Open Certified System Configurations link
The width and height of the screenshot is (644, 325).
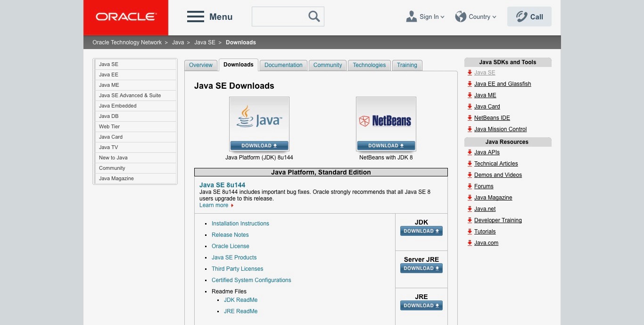point(251,280)
